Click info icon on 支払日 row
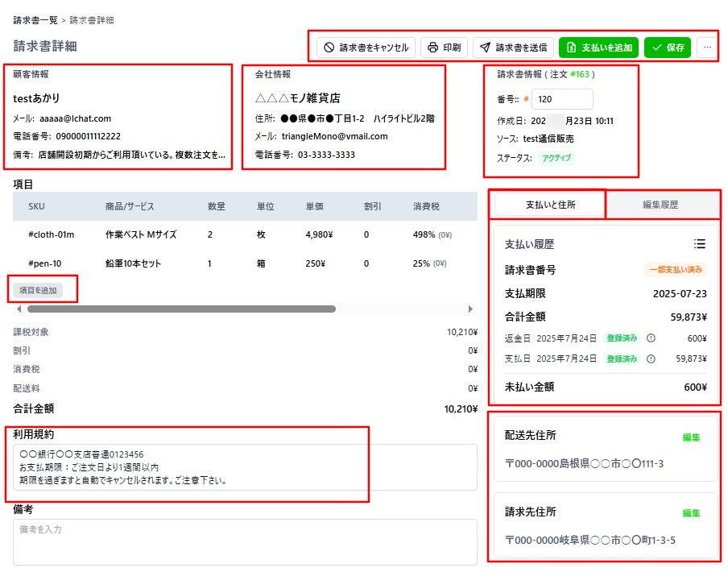 [x=651, y=359]
